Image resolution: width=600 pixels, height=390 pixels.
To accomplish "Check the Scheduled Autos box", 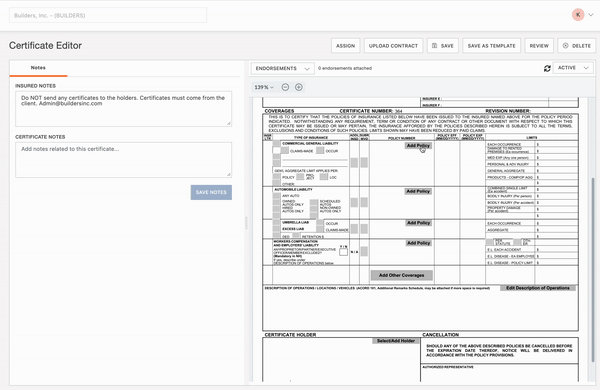I will tap(314, 202).
